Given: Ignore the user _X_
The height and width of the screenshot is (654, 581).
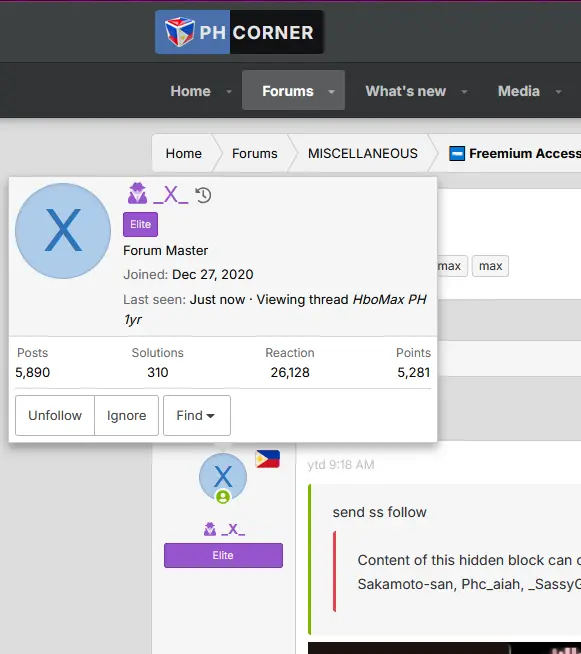Looking at the screenshot, I should point(126,415).
